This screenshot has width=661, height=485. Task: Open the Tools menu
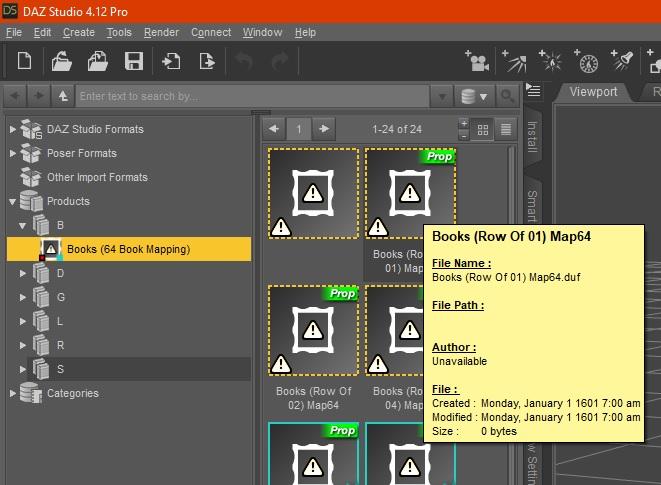pyautogui.click(x=119, y=32)
